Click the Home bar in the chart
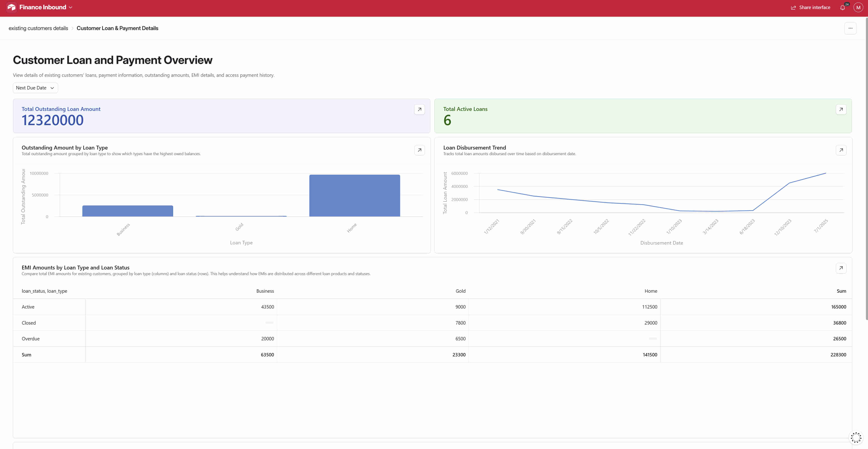The height and width of the screenshot is (449, 868). coord(355,196)
